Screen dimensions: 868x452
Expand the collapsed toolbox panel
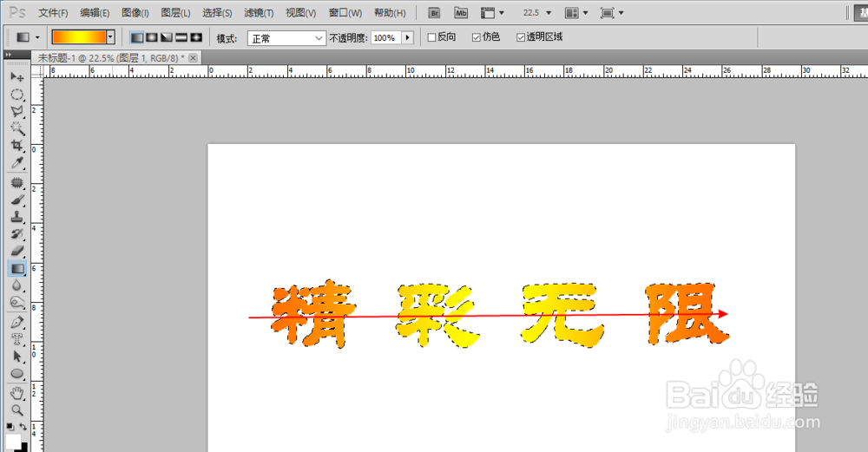(9, 54)
